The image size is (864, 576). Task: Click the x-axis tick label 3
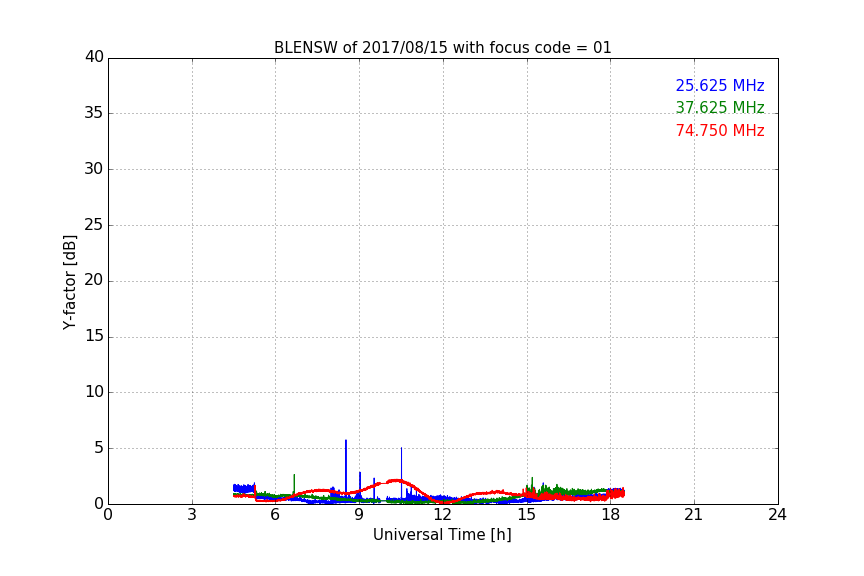[x=192, y=515]
